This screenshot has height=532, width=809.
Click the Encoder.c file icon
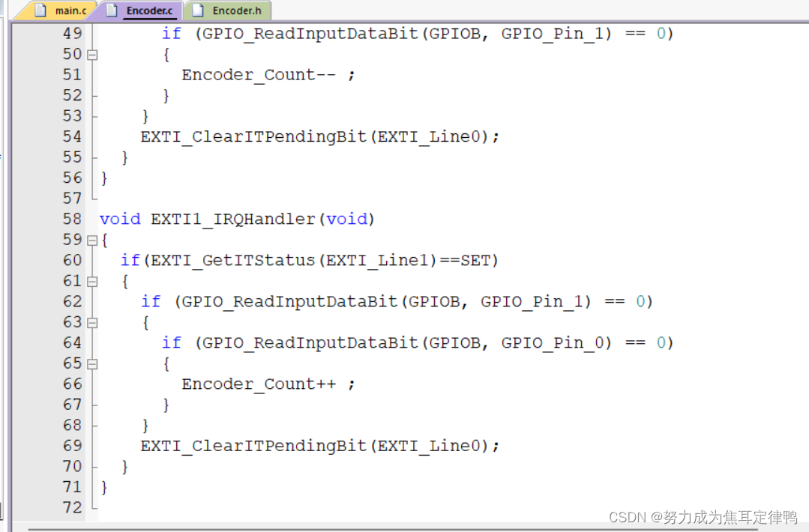(x=112, y=10)
